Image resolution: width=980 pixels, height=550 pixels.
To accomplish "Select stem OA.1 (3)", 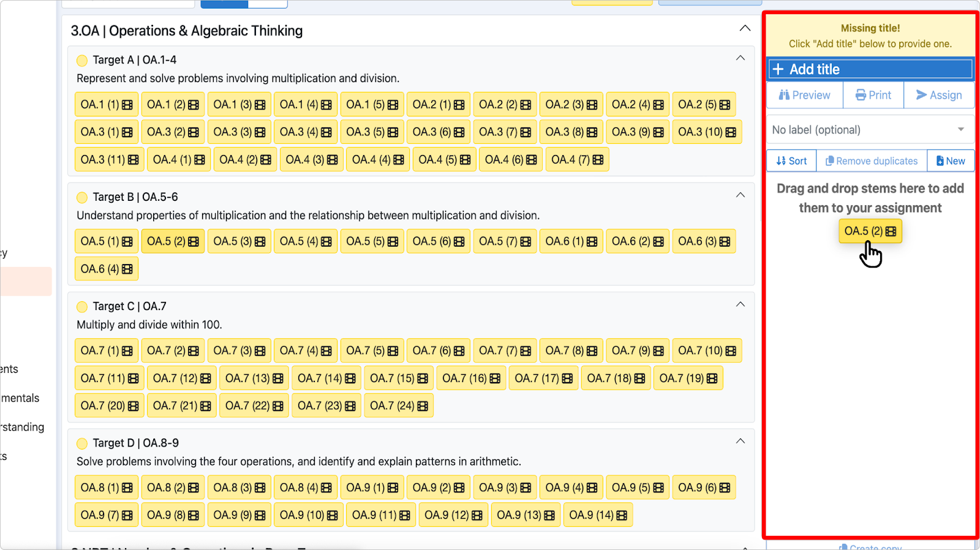I will click(239, 105).
